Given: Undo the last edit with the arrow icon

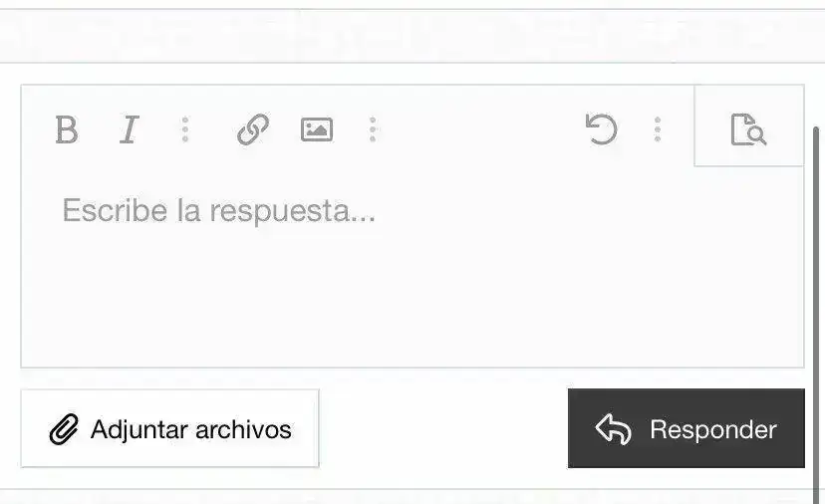Looking at the screenshot, I should [602, 128].
